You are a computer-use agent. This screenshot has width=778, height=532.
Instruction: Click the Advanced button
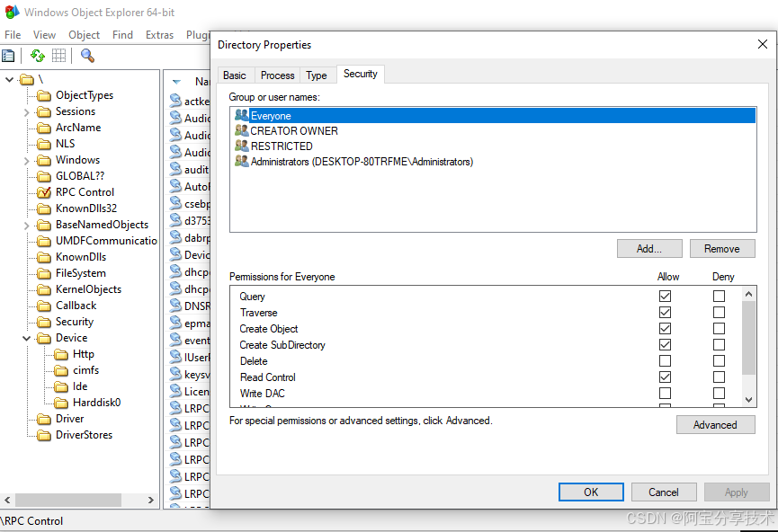pos(715,425)
